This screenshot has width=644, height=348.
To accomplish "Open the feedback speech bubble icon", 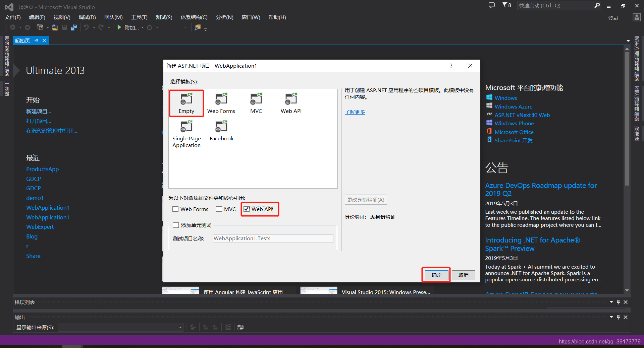I will (x=492, y=5).
